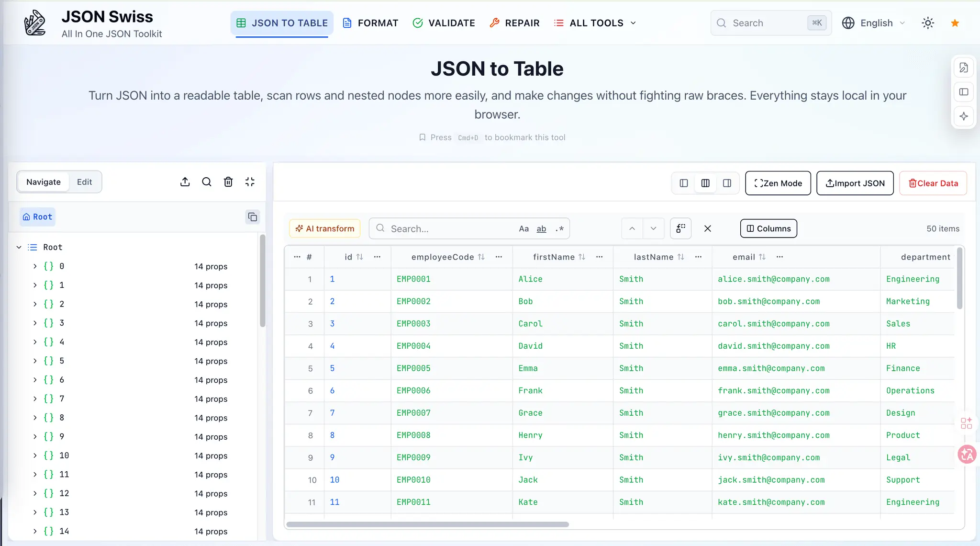The image size is (980, 546).
Task: Click the table horizontal scrollbar
Action: coord(427,524)
